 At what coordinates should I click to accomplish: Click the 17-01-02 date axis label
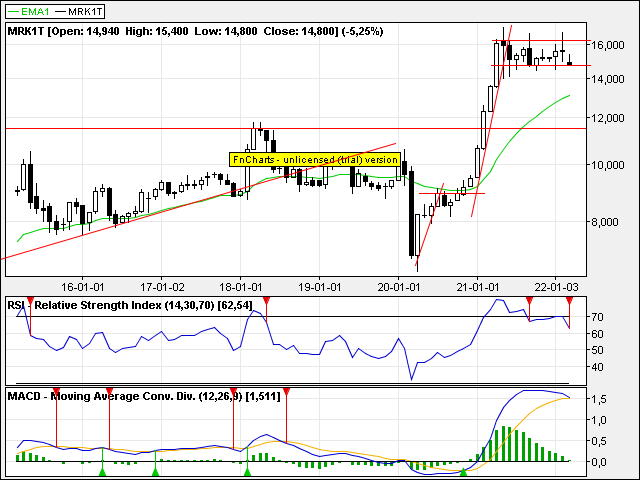162,287
